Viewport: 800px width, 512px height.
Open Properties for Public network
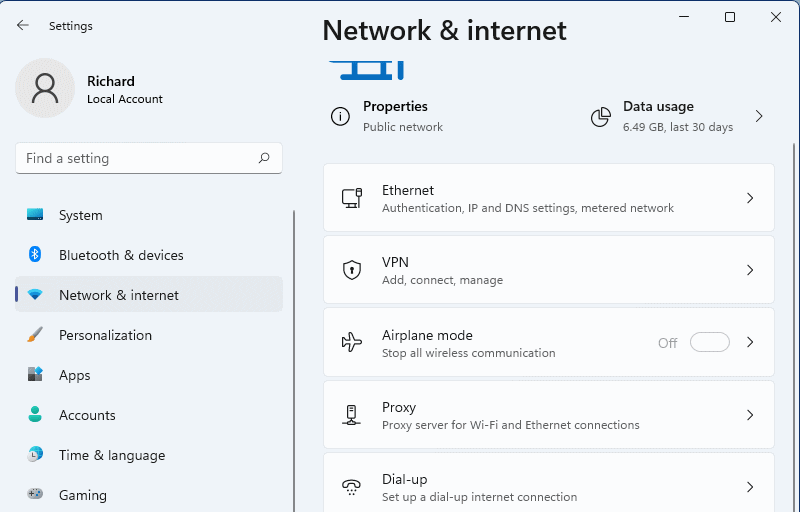coord(388,116)
